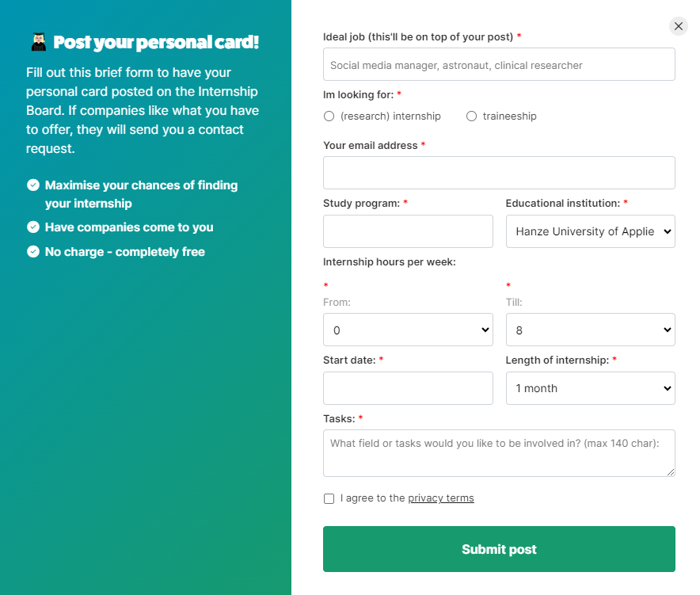Open the Educational institution dropdown
The image size is (700, 595).
(x=590, y=231)
